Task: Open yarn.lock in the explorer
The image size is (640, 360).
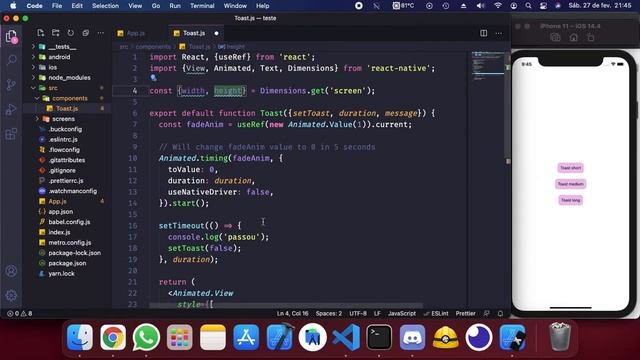Action: [x=61, y=273]
